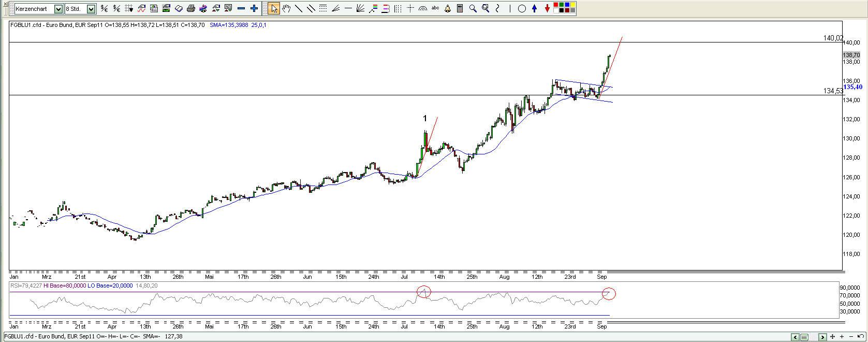This screenshot has width=868, height=342.
Task: Select the colored Fibonacci retracement tool
Action: point(373,8)
